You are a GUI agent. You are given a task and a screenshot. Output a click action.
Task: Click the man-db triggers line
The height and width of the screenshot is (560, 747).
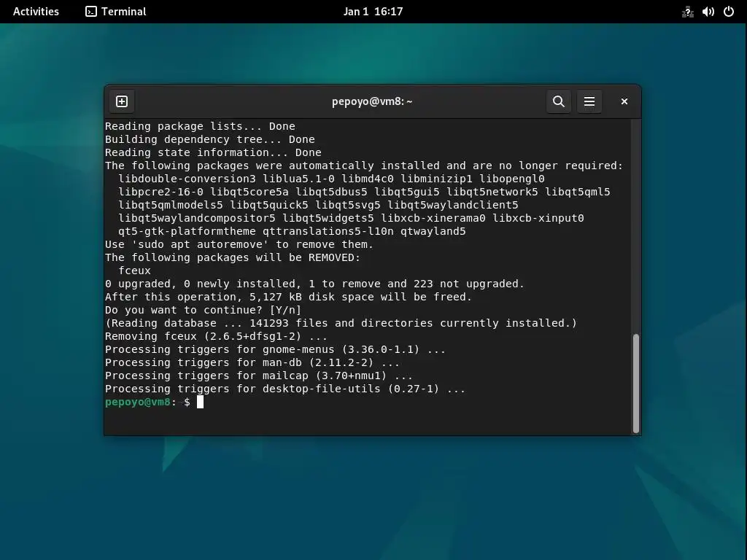[252, 363]
